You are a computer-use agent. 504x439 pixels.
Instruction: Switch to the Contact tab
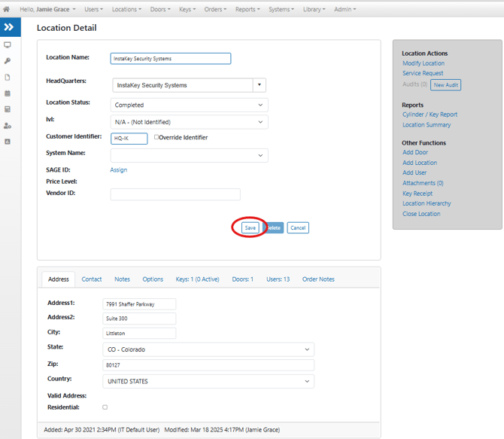pyautogui.click(x=92, y=279)
